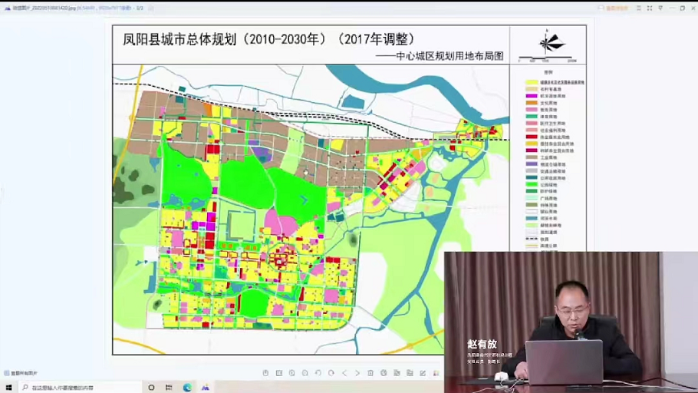
Task: Go to previous image with left arrow
Action: (344, 373)
